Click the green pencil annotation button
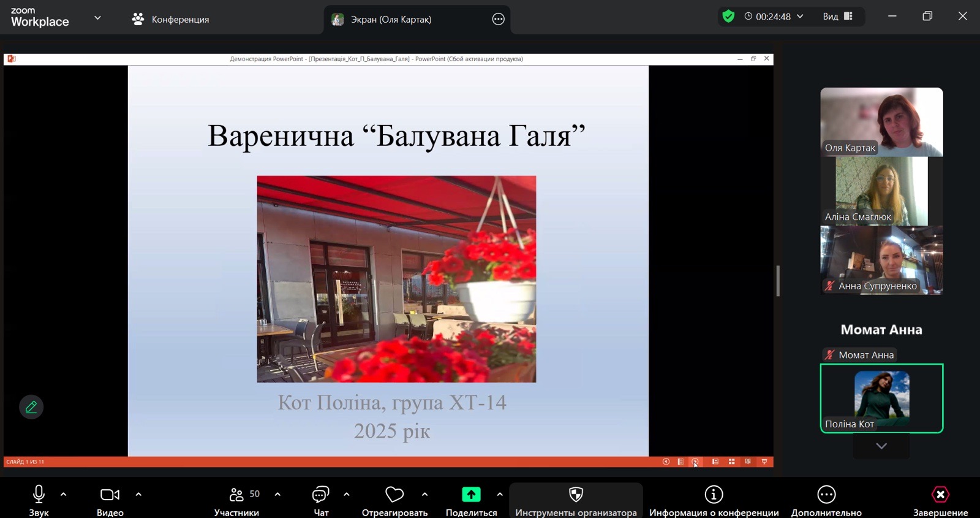This screenshot has width=980, height=518. (31, 406)
